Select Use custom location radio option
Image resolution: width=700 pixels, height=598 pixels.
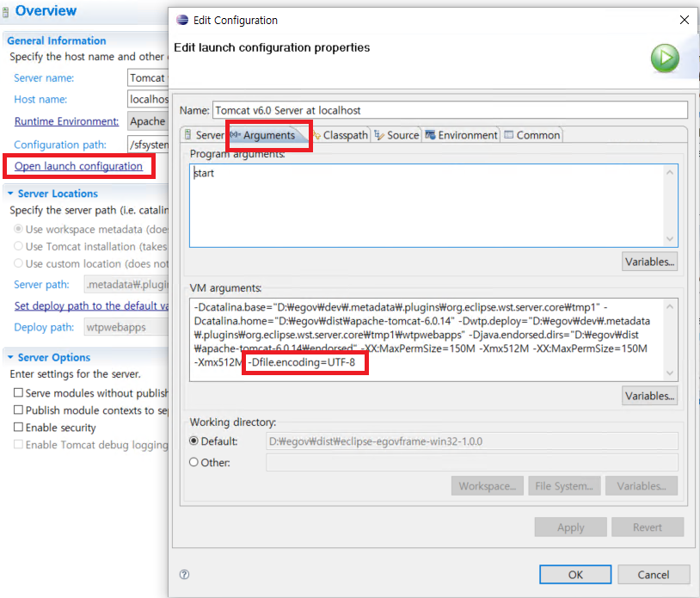18,263
